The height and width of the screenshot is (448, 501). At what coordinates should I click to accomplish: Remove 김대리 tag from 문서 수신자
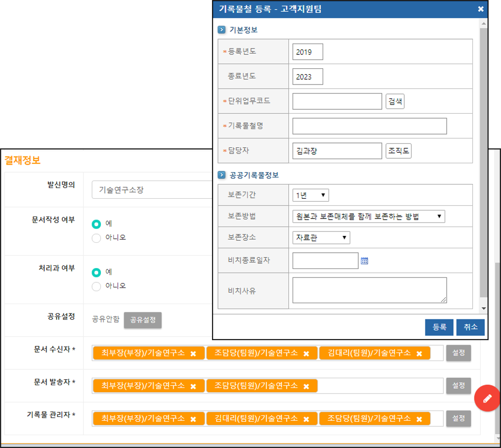(x=419, y=354)
